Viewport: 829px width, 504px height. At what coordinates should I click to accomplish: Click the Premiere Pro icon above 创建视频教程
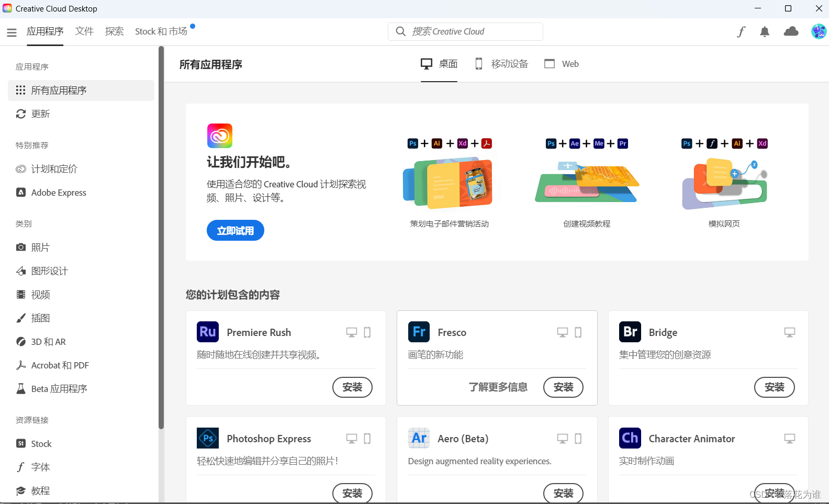[623, 143]
